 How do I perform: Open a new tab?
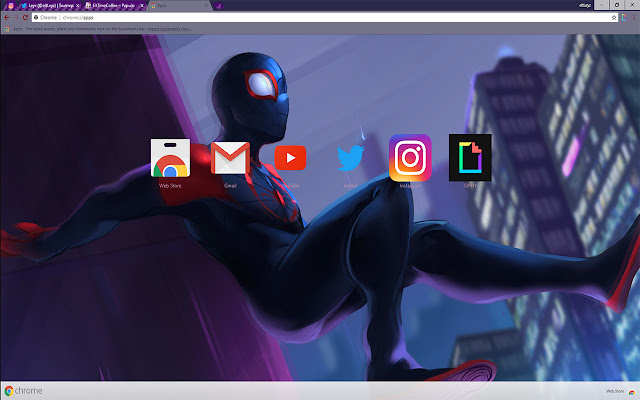pyautogui.click(x=219, y=6)
